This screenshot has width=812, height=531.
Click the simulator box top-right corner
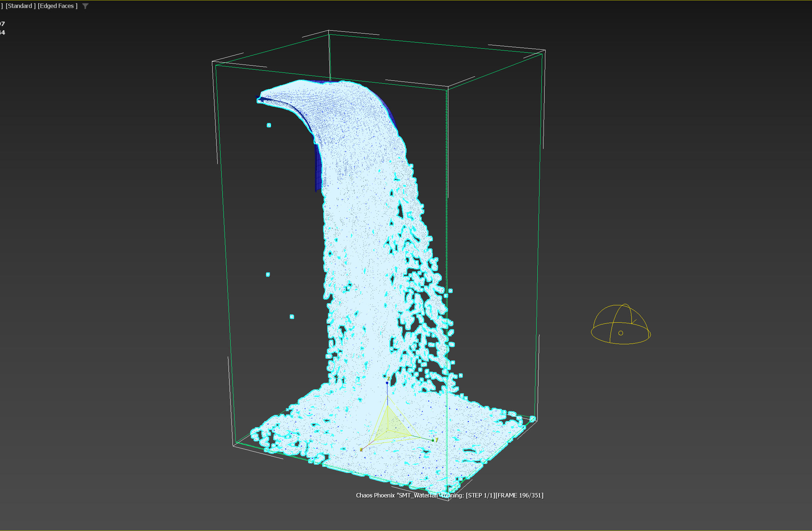[544, 51]
